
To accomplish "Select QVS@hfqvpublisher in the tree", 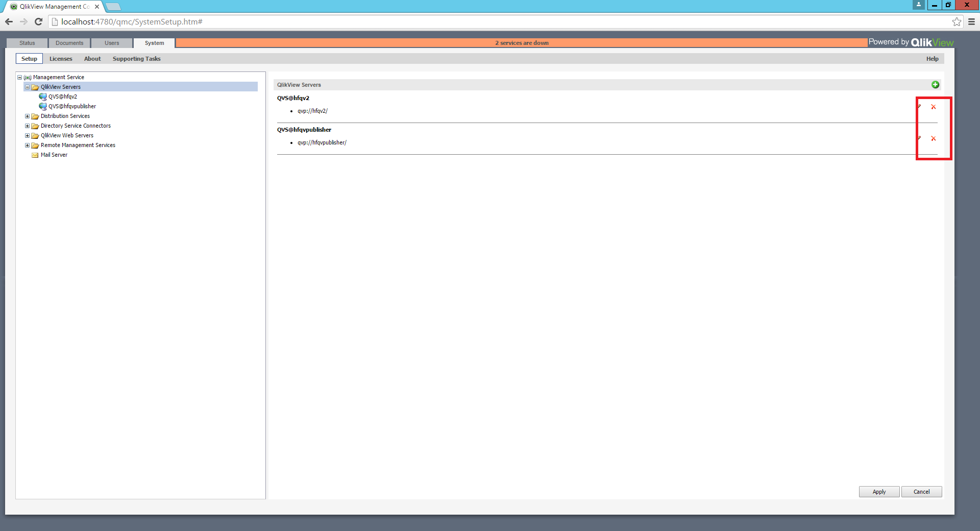I will [x=72, y=106].
